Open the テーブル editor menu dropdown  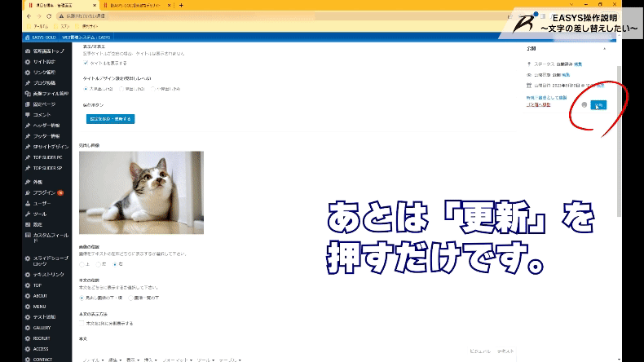[230, 360]
